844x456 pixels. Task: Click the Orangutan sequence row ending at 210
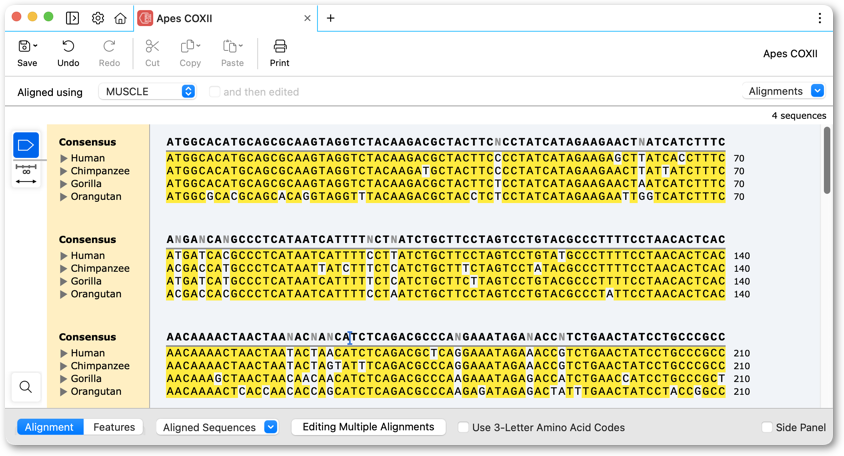coord(446,392)
